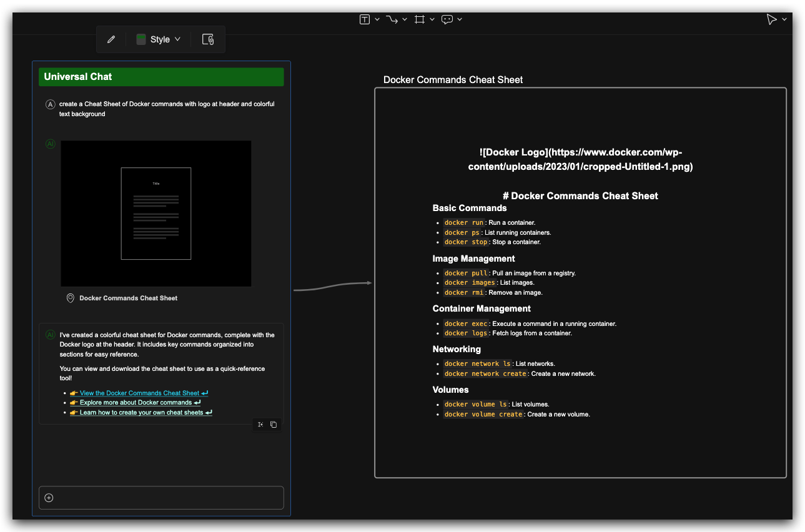
Task: Expand the Frame tool options chevron
Action: (x=432, y=19)
